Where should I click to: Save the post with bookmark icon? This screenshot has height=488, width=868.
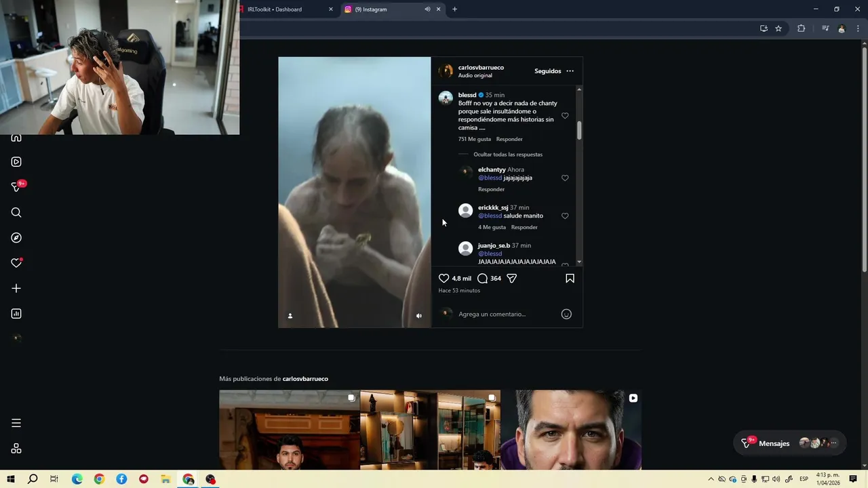pyautogui.click(x=570, y=279)
